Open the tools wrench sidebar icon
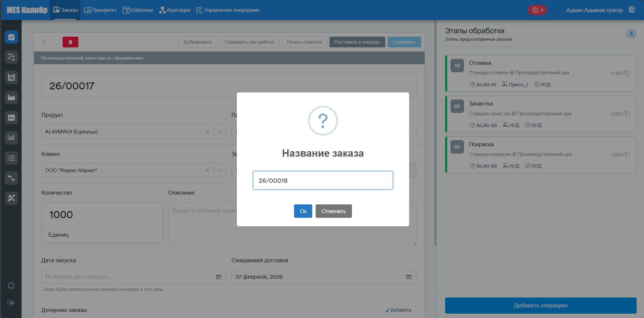This screenshot has height=318, width=644. (11, 198)
